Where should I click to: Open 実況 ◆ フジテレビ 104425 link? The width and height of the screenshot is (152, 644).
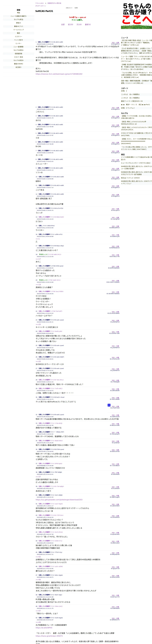click(x=130, y=178)
